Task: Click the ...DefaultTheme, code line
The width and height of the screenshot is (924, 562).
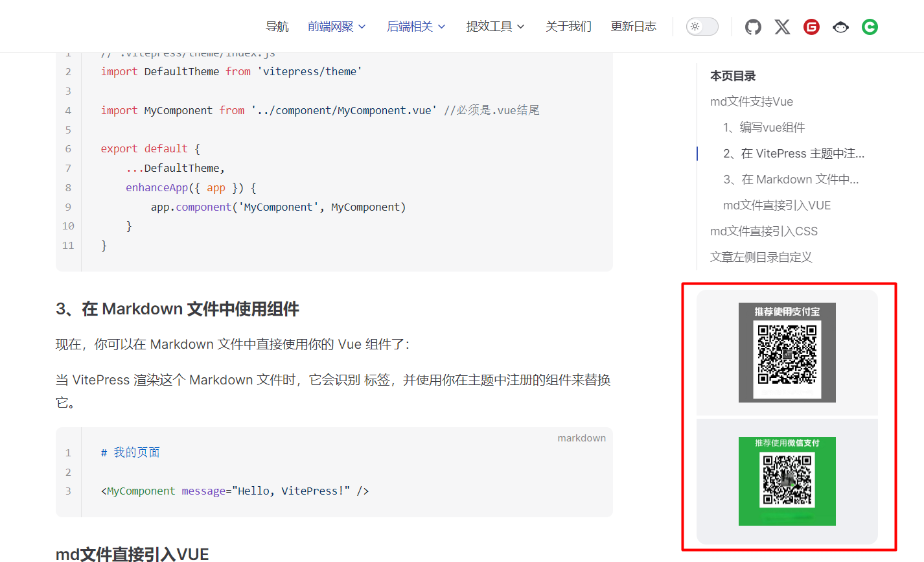Action: coord(176,168)
